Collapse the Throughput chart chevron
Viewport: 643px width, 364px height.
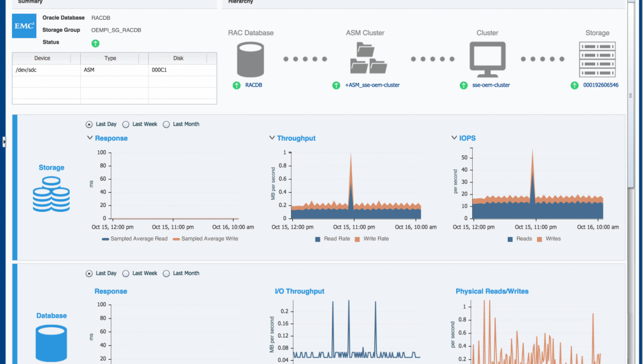[272, 138]
